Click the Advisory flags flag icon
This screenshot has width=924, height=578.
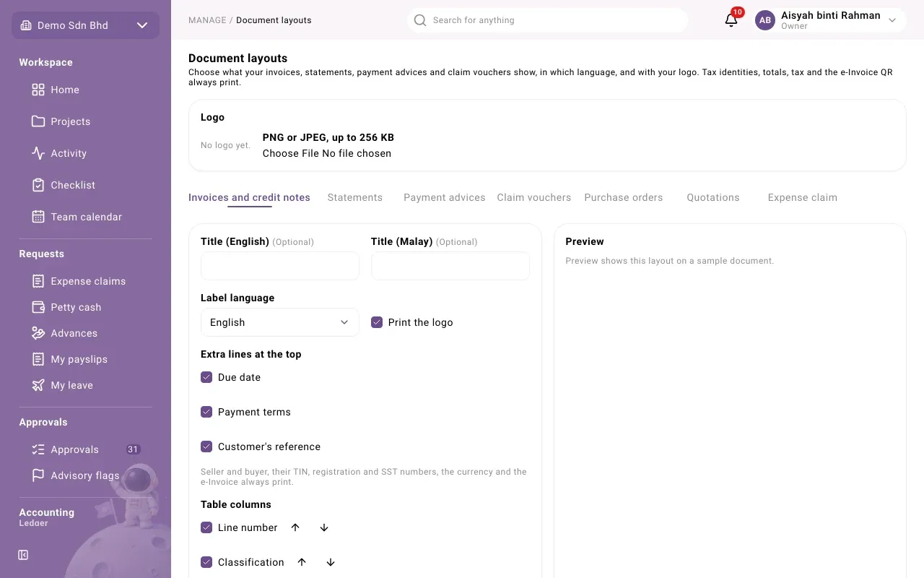tap(38, 475)
